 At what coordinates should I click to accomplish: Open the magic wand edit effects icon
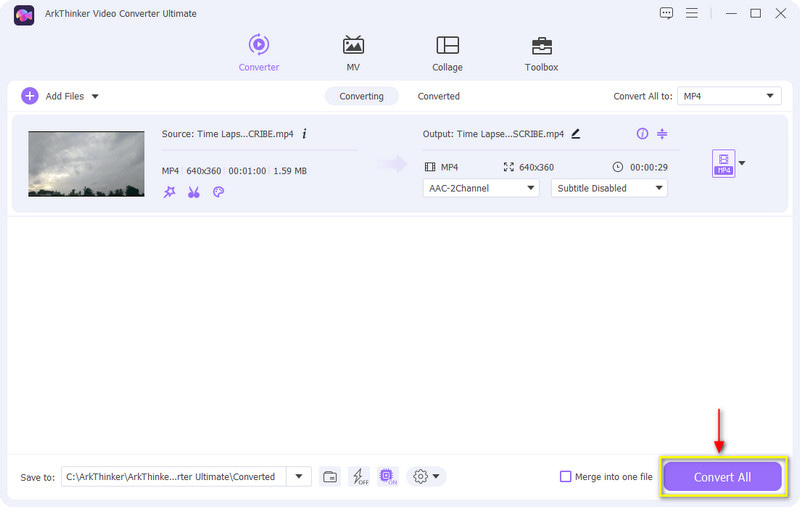169,192
